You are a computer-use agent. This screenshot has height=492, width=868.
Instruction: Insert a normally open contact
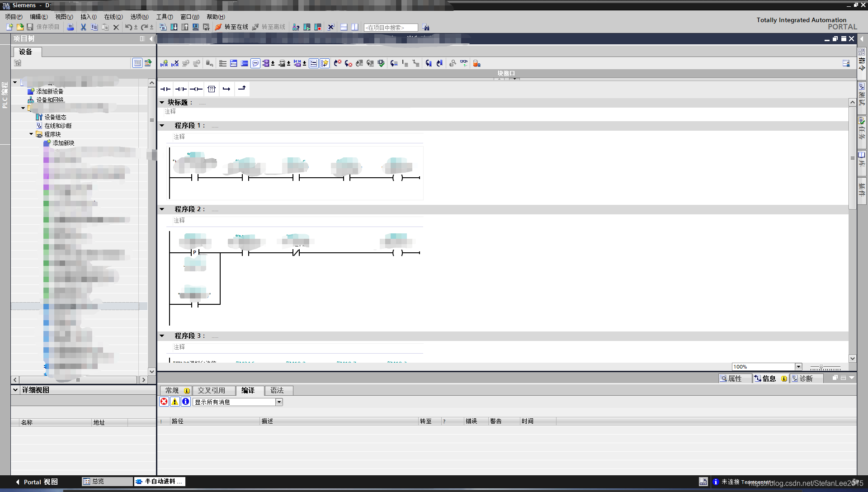click(165, 89)
